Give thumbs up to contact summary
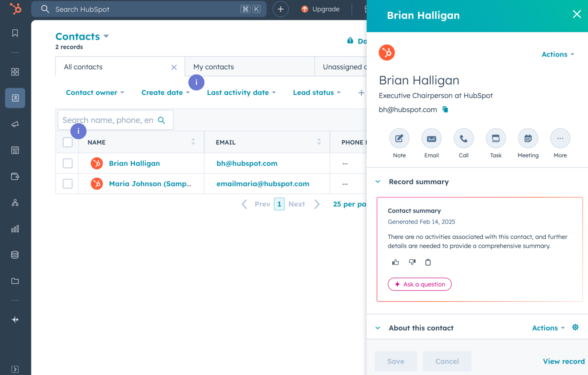 (395, 262)
